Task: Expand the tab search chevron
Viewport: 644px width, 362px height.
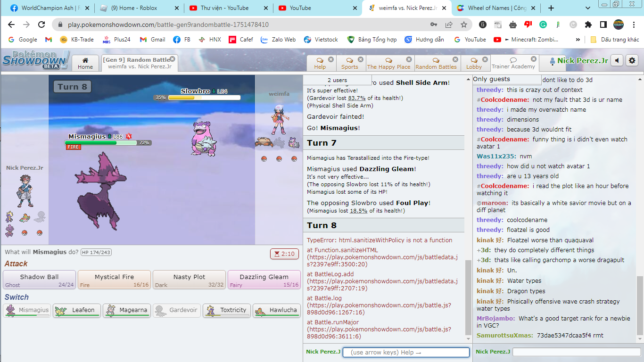Action: pyautogui.click(x=588, y=8)
